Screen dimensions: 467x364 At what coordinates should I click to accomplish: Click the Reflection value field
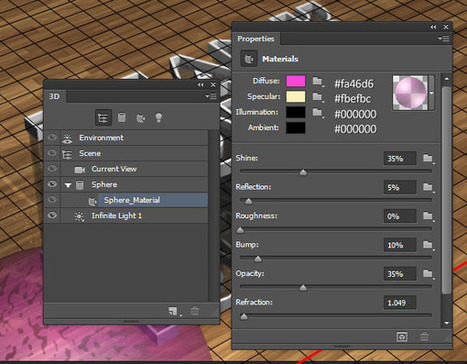click(x=400, y=187)
